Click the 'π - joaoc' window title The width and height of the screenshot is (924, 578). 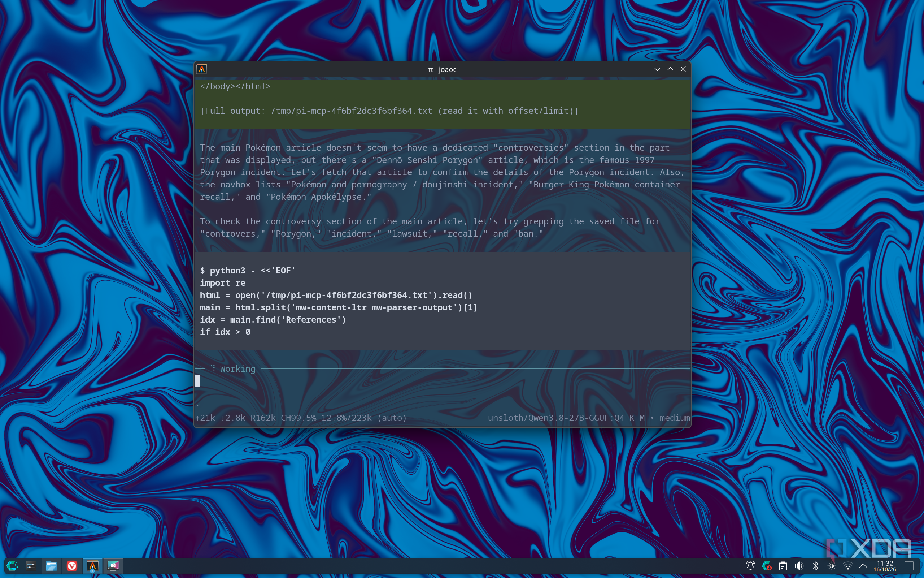coord(442,70)
